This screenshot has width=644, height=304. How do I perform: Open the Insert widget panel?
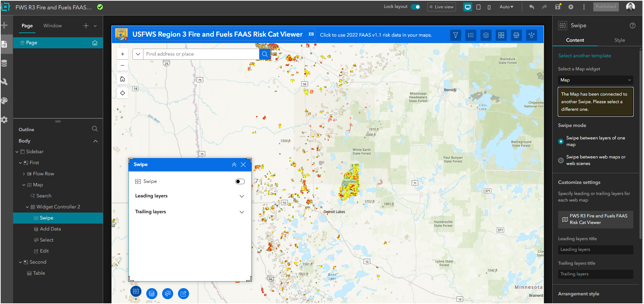click(4, 25)
